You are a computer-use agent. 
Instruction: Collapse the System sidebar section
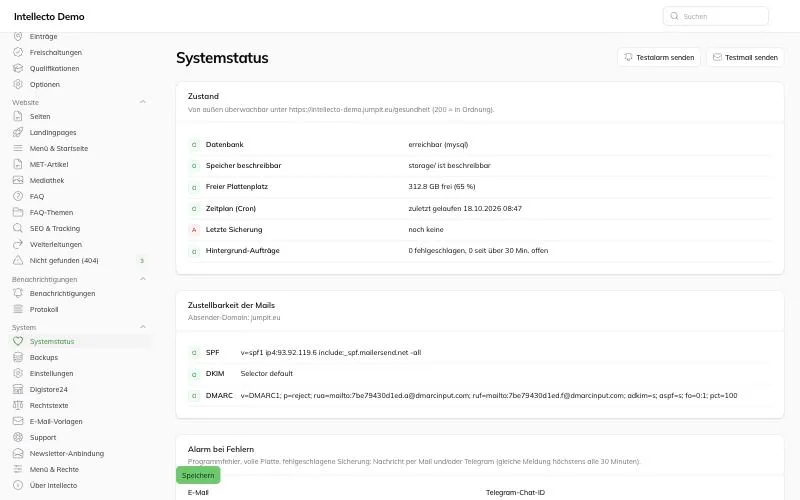click(143, 327)
